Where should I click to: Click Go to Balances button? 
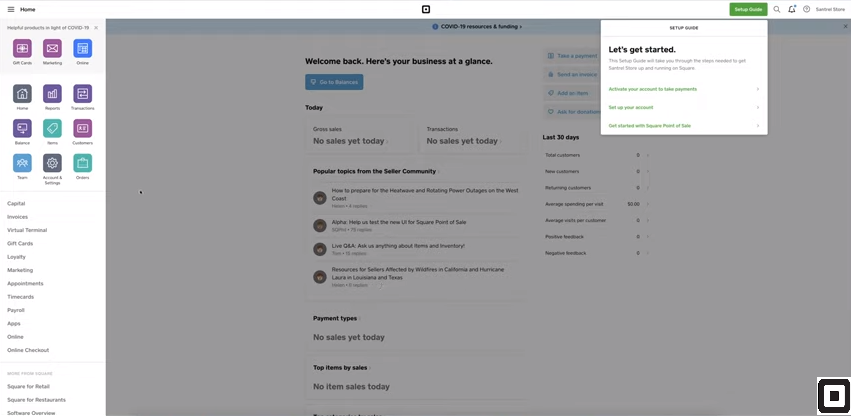[334, 82]
